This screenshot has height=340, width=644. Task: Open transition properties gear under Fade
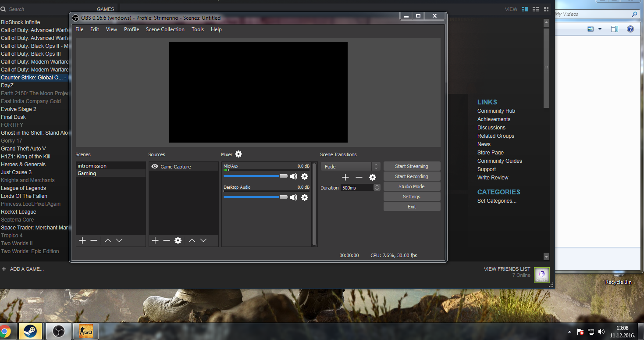(x=373, y=177)
